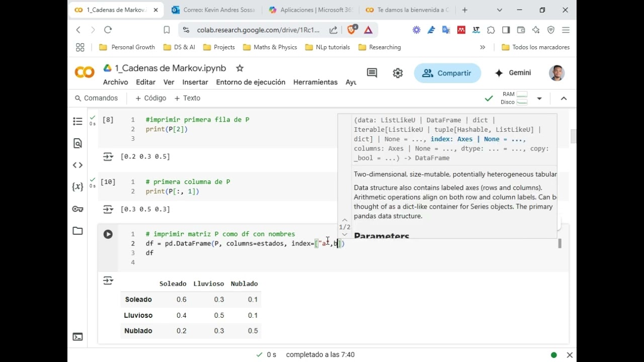This screenshot has height=362, width=644.
Task: Switch to the Correo: Kevin Andres Sossa tab
Action: (213, 10)
